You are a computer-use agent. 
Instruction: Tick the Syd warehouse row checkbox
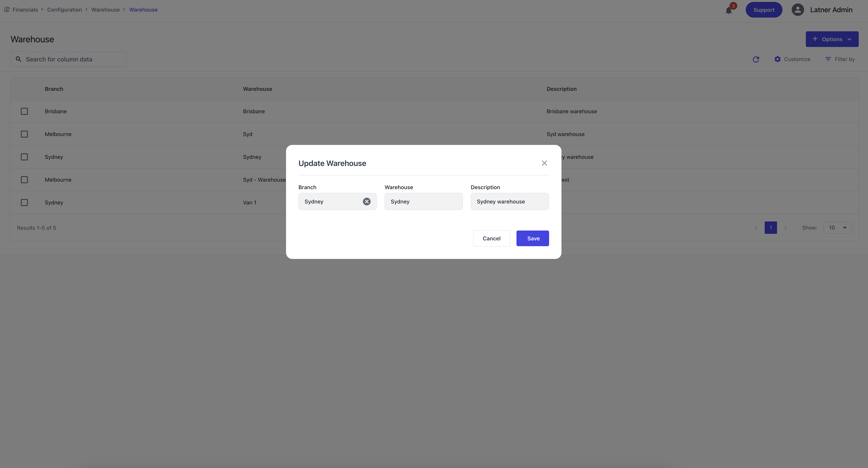[24, 134]
